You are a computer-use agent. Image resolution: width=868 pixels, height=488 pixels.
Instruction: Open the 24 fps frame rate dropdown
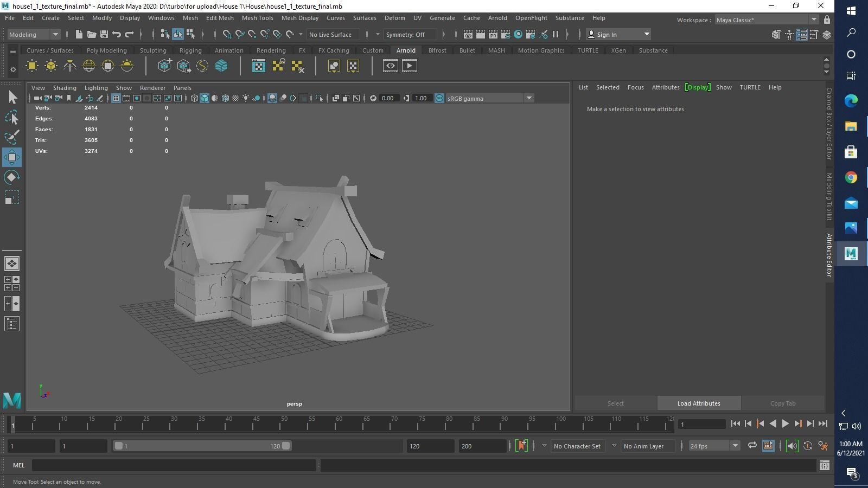coord(714,446)
